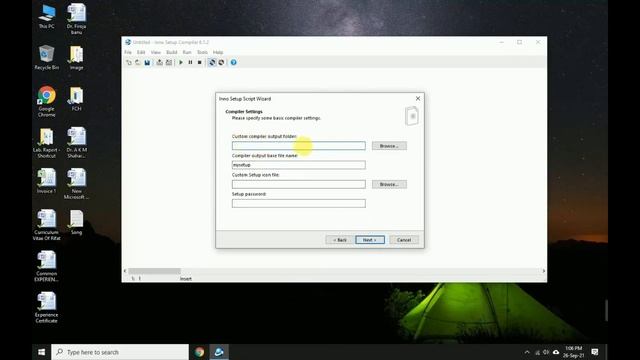This screenshot has width=640, height=360.
Task: Close the Script Wizard dialog with X
Action: (x=418, y=98)
